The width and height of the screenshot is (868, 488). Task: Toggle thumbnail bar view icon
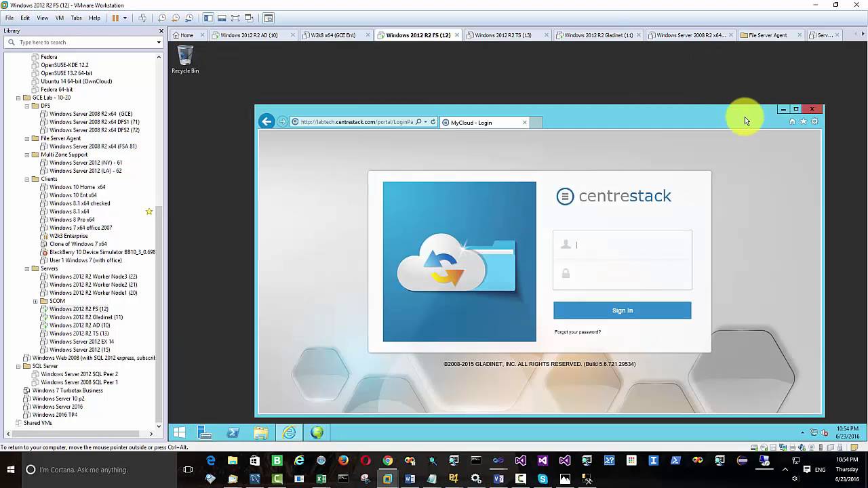[x=222, y=18]
